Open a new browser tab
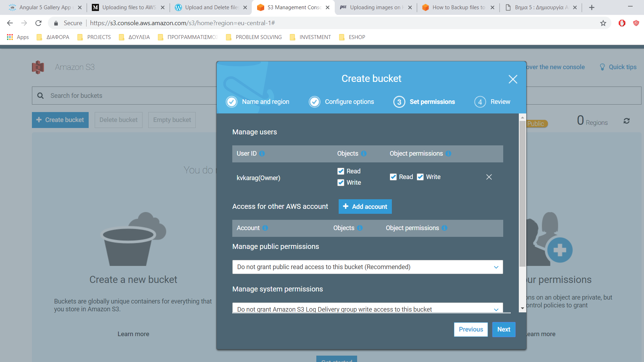 pyautogui.click(x=592, y=7)
